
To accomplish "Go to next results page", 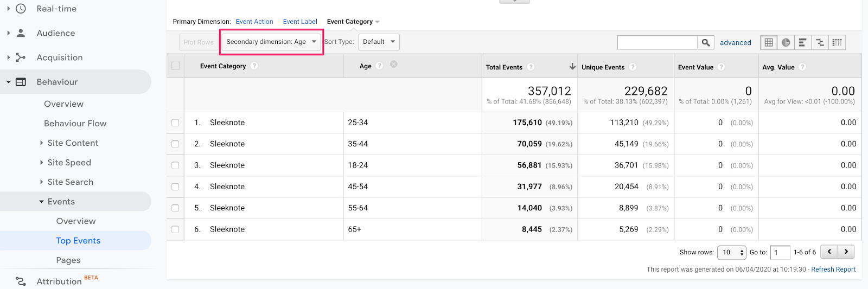I will (x=846, y=252).
